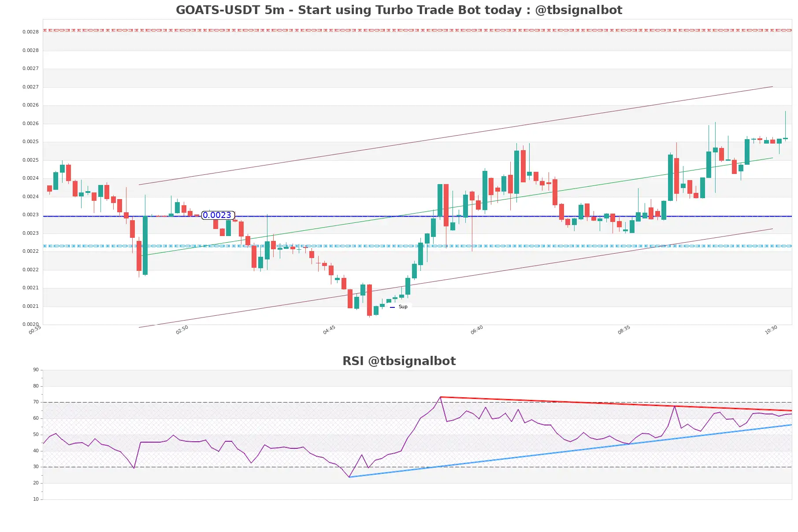The width and height of the screenshot is (798, 532).
Task: Click the Sup legend entry
Action: [x=399, y=307]
